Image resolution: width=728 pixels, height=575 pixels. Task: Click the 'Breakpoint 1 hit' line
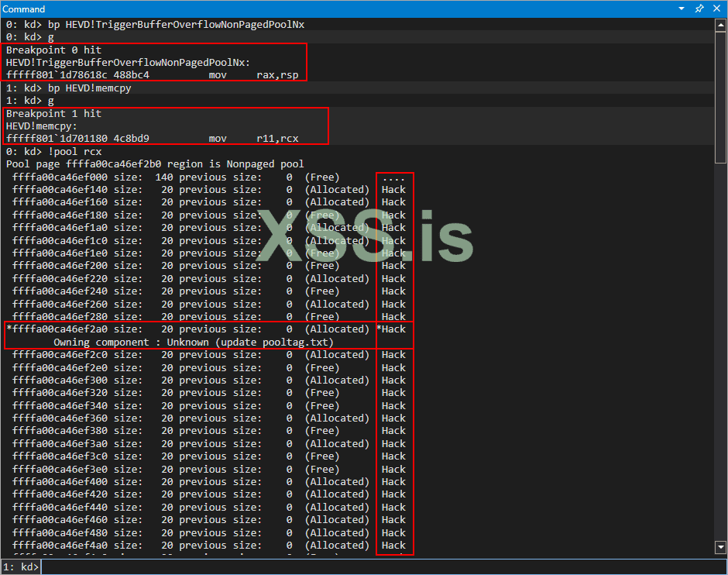(53, 113)
